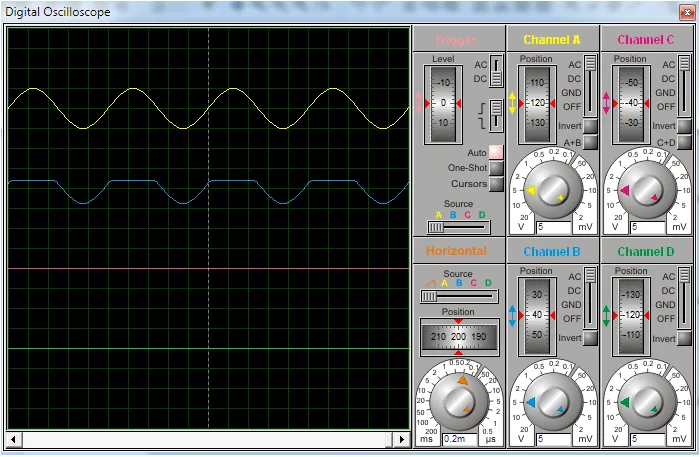
Task: Enable One-Shot trigger mode
Action: (x=496, y=168)
